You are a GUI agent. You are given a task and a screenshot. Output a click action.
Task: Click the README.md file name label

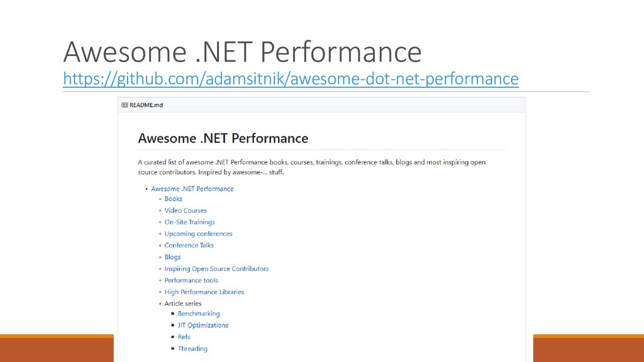tap(146, 105)
